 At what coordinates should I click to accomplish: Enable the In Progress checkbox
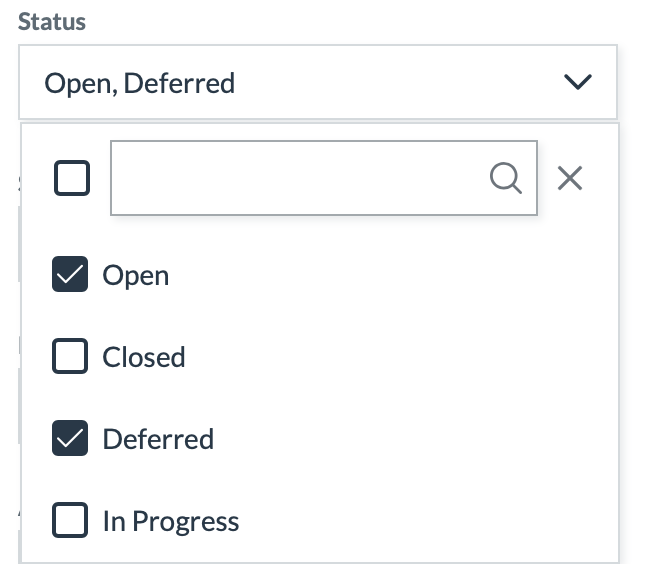click(70, 521)
